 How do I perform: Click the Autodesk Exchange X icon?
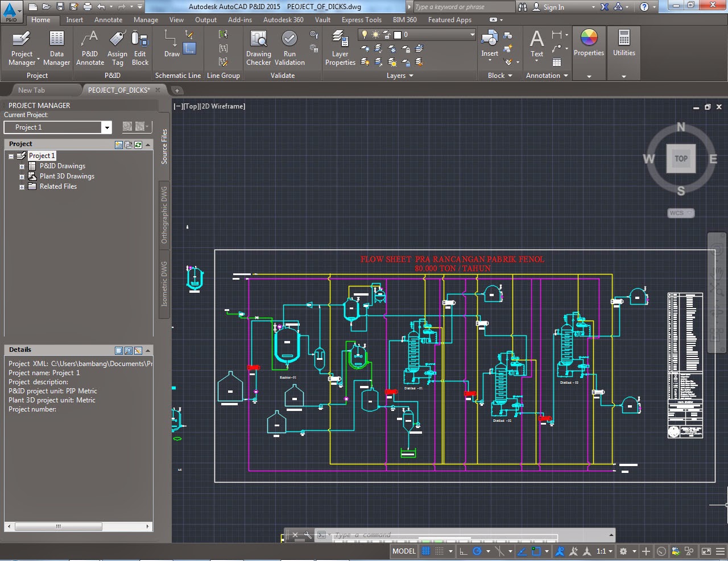(x=604, y=7)
